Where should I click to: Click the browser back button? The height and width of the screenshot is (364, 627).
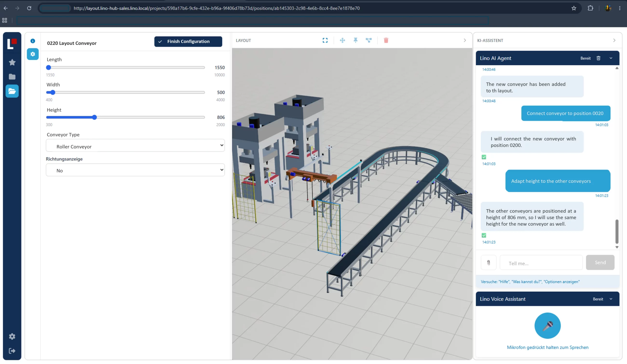(x=6, y=8)
